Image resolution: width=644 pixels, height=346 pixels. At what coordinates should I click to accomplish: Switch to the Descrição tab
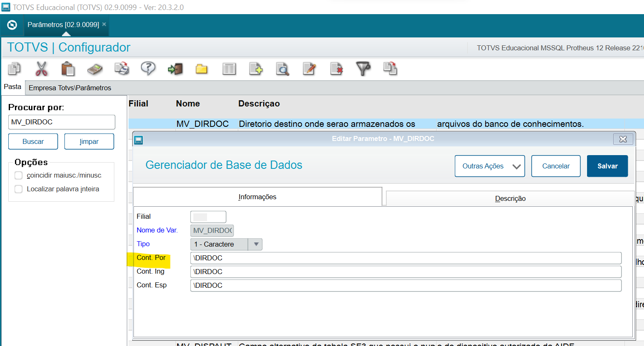point(510,199)
